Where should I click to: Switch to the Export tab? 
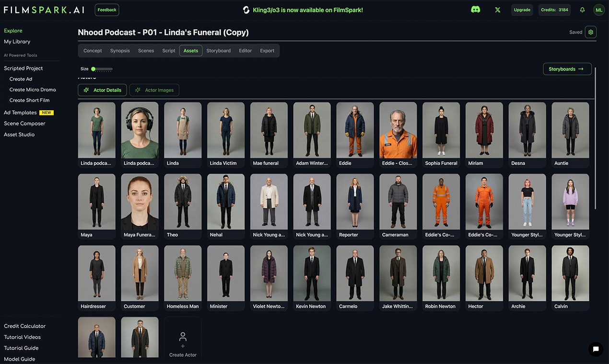(x=267, y=50)
